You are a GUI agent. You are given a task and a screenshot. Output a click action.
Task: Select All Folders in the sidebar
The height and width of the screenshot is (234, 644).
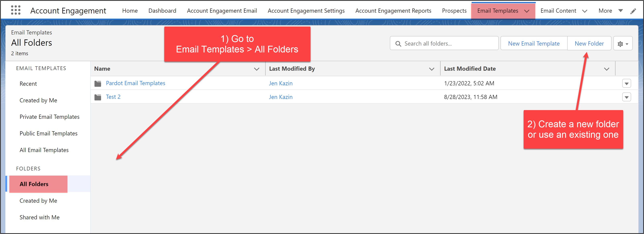34,184
